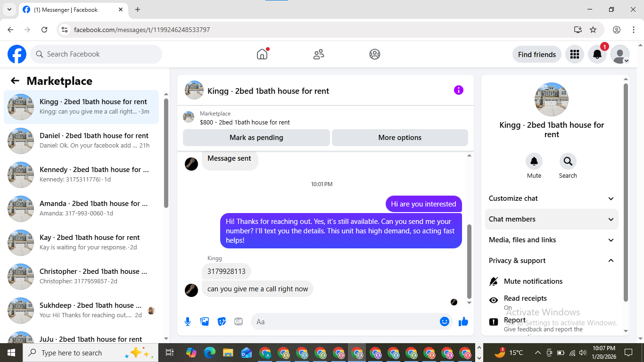Click Find friends button
644x362 pixels.
[x=537, y=54]
